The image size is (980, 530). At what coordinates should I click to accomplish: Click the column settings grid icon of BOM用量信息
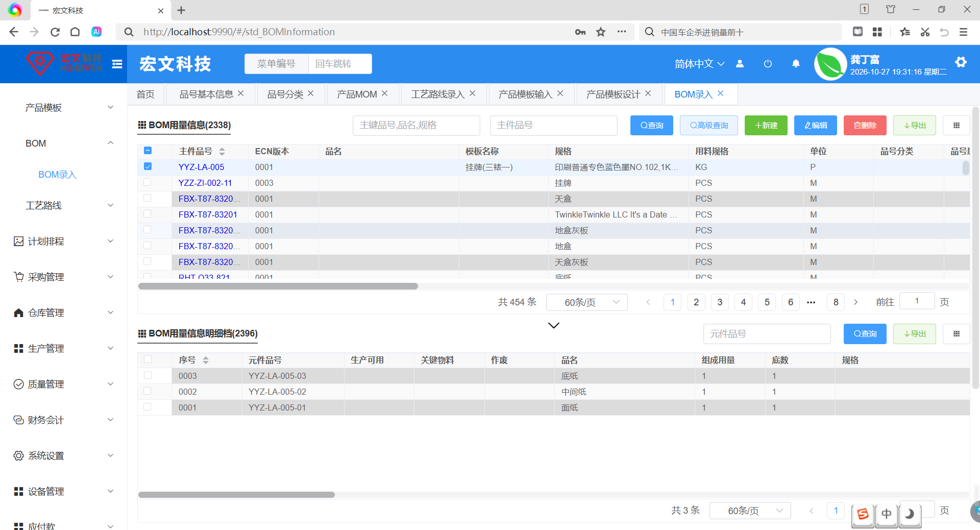957,126
